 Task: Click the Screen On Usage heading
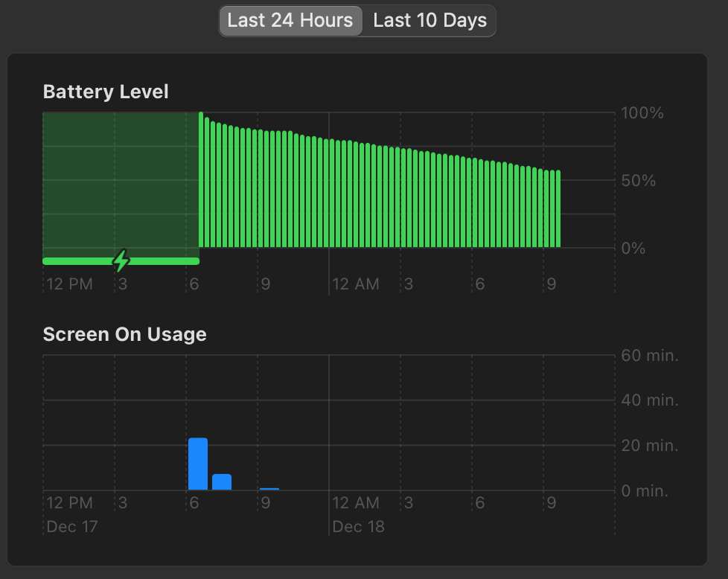124,335
